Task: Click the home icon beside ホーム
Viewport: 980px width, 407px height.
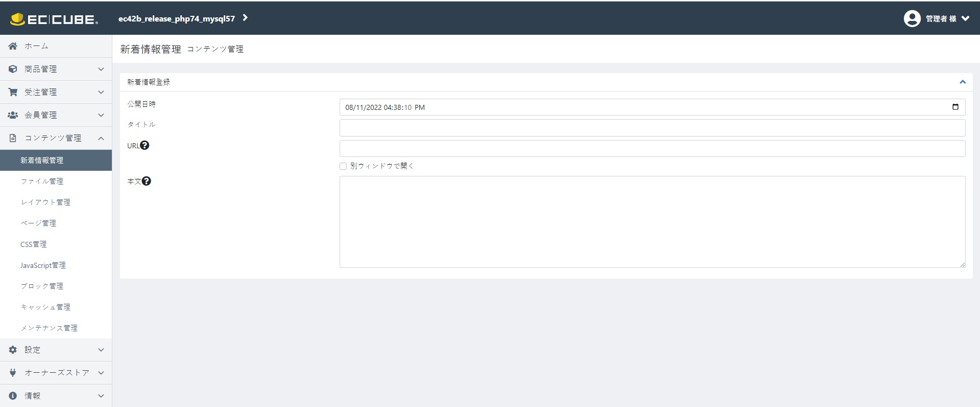Action: click(13, 46)
